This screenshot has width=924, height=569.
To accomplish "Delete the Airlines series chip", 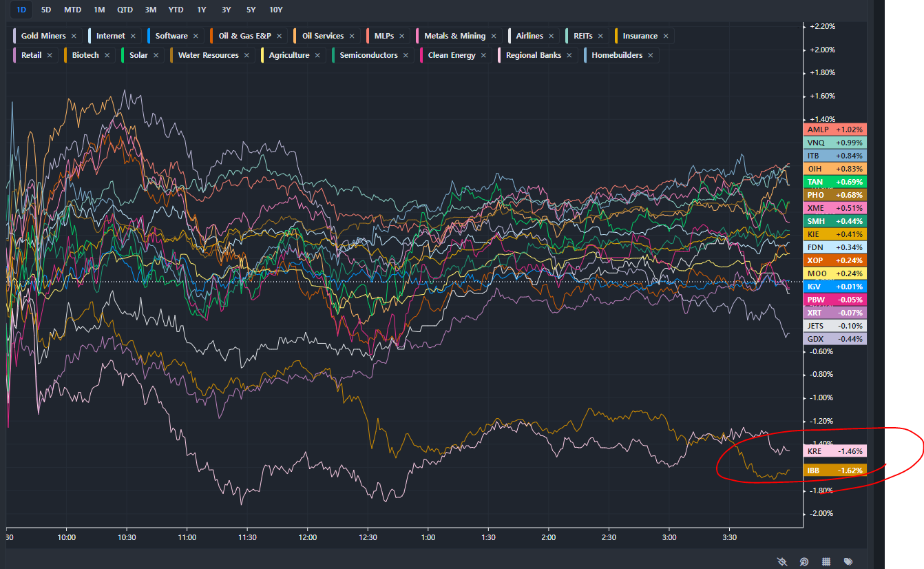I will pos(552,36).
